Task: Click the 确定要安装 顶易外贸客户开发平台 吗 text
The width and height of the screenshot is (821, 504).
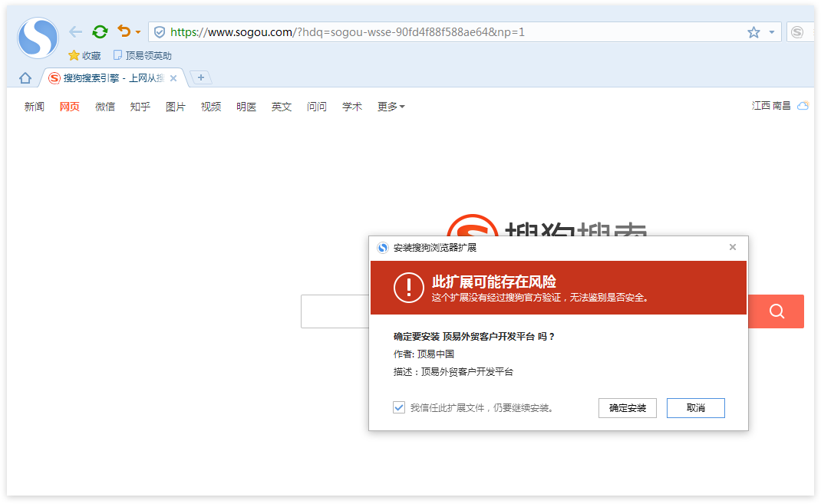Action: (x=474, y=337)
